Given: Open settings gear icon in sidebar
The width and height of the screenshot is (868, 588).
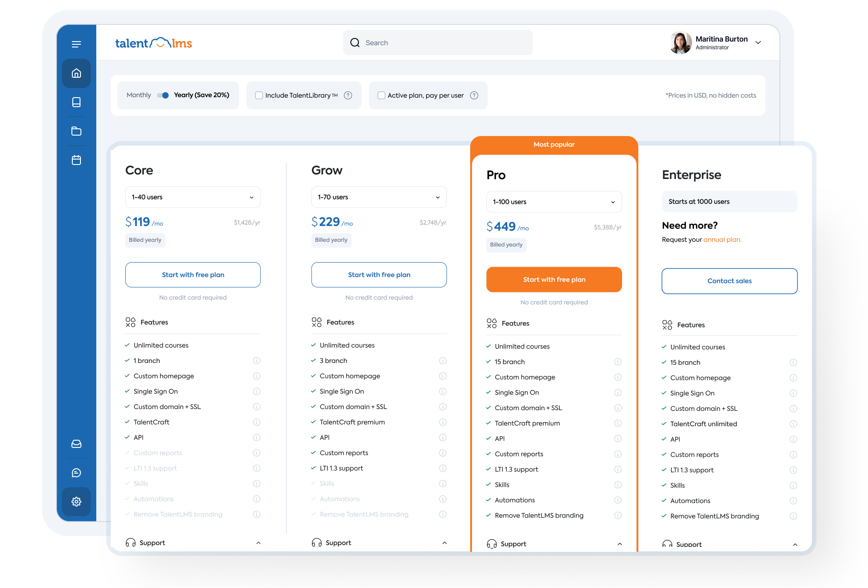Looking at the screenshot, I should (76, 502).
